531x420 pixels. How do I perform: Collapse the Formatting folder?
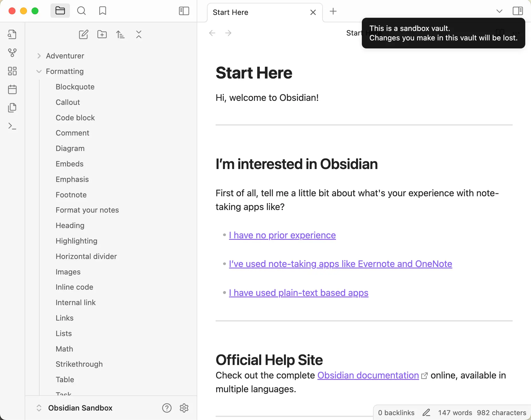coord(39,71)
